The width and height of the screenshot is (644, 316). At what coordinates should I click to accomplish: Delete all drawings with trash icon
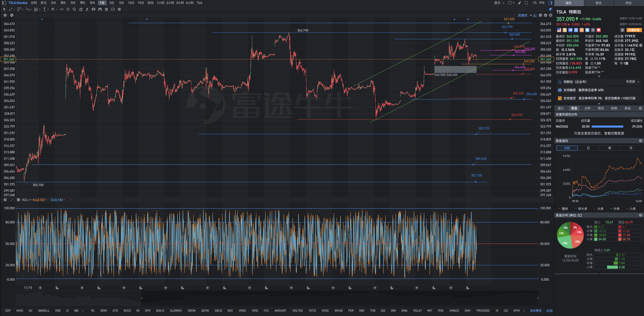[106, 9]
